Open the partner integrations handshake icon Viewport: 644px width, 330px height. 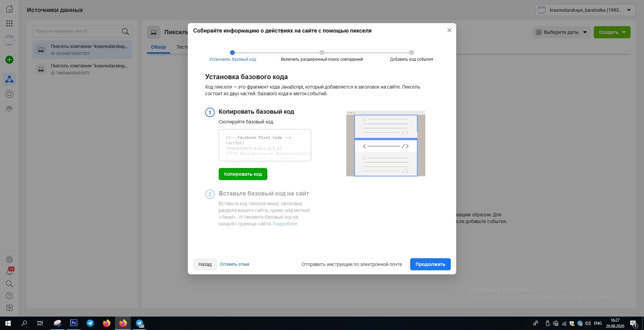click(9, 109)
